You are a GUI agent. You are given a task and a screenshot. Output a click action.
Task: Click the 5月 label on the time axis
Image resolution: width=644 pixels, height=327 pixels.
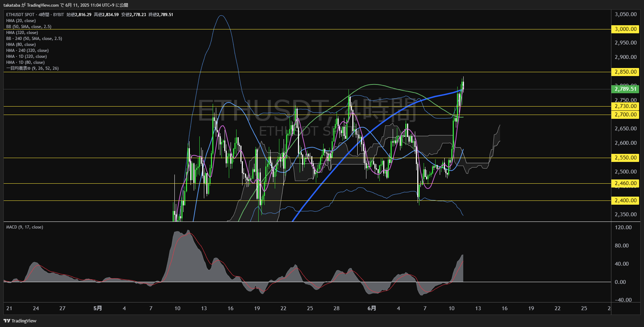98,308
